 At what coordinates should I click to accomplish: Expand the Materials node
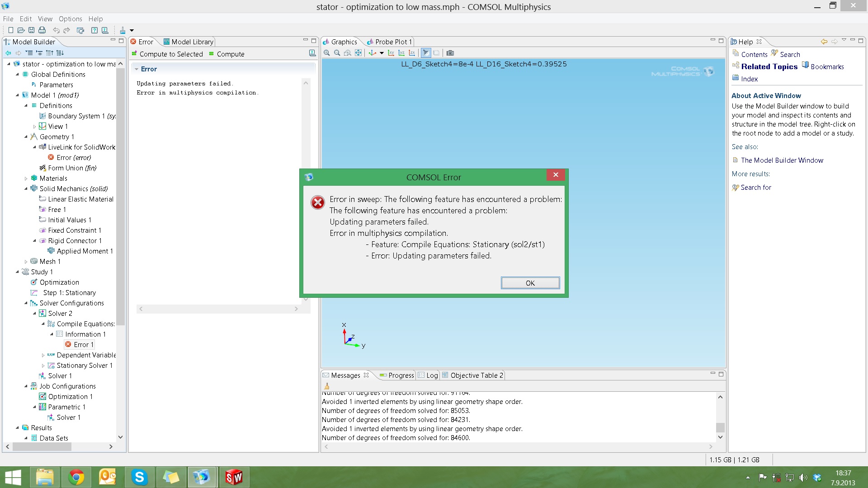[x=26, y=178]
